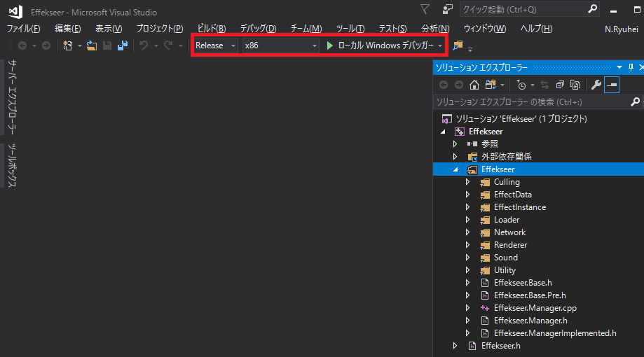Screen dimensions: 644x357
Task: Click the Redo arrow icon
Action: point(168,45)
